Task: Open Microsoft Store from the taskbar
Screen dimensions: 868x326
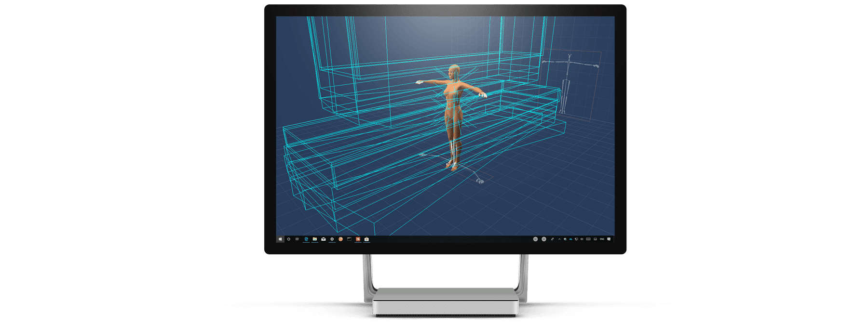Action: pyautogui.click(x=366, y=239)
